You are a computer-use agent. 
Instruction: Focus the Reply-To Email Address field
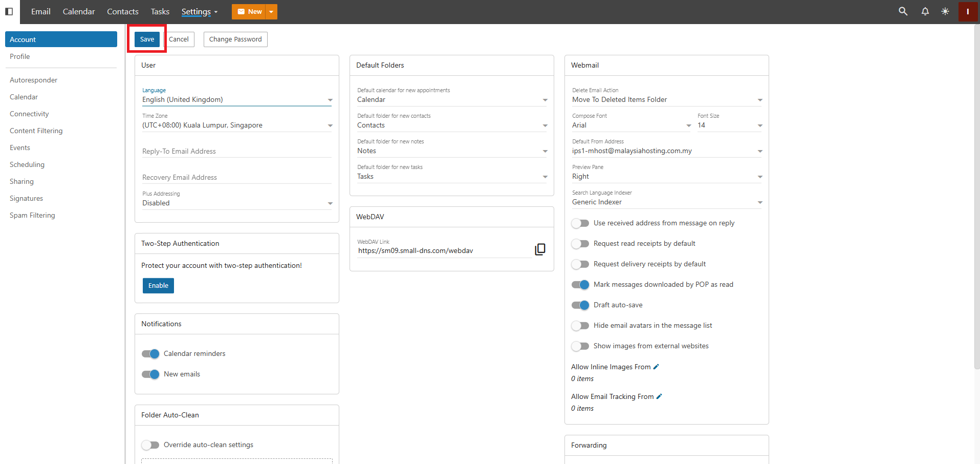click(237, 152)
